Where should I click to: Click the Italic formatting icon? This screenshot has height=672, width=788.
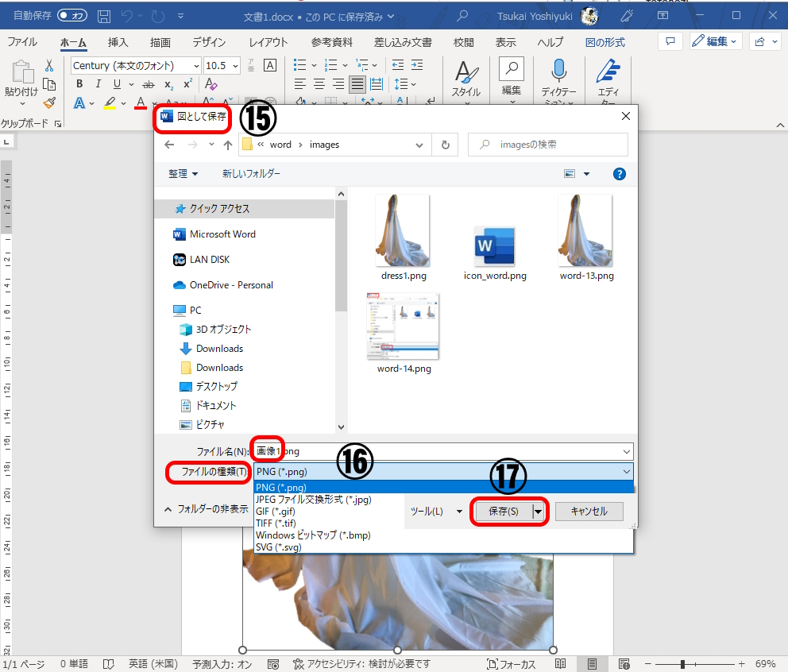(x=98, y=84)
